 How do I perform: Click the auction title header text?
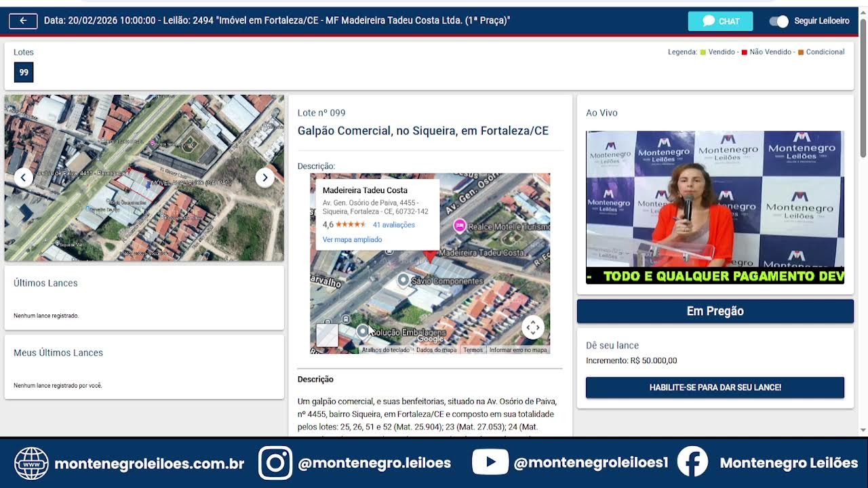pyautogui.click(x=277, y=20)
